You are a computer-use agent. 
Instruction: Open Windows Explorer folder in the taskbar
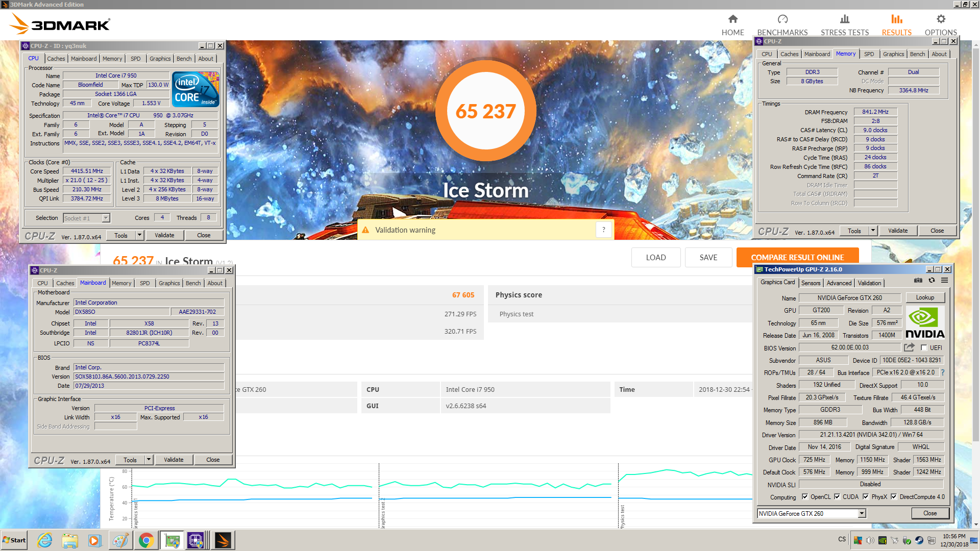(x=70, y=540)
